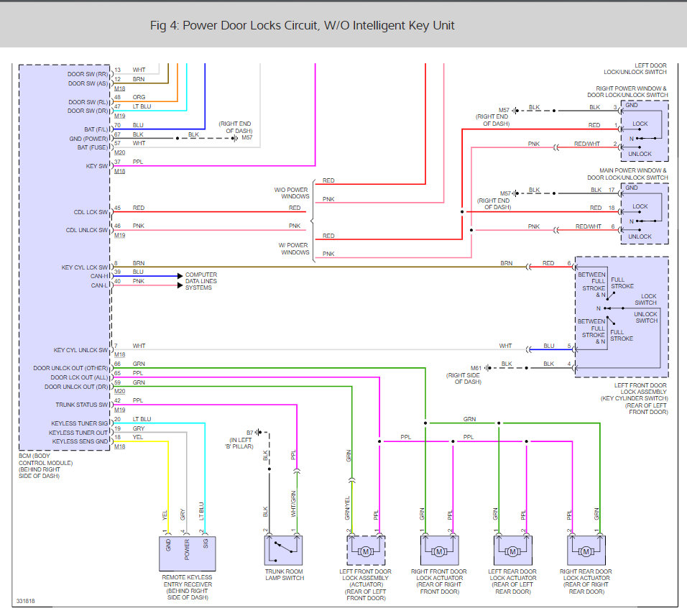
Task: Click the M57 ground symbol beside the BCM GND (POWER) wire
Action: (x=235, y=138)
